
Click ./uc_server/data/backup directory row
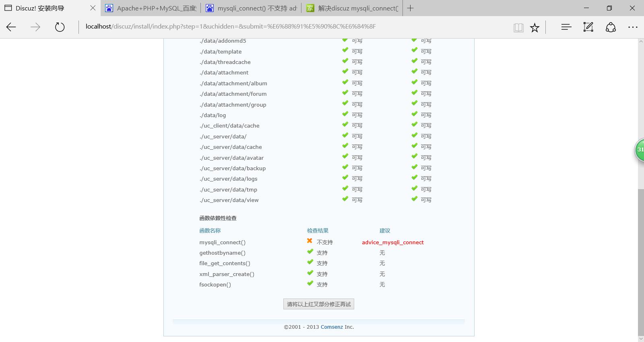point(232,168)
